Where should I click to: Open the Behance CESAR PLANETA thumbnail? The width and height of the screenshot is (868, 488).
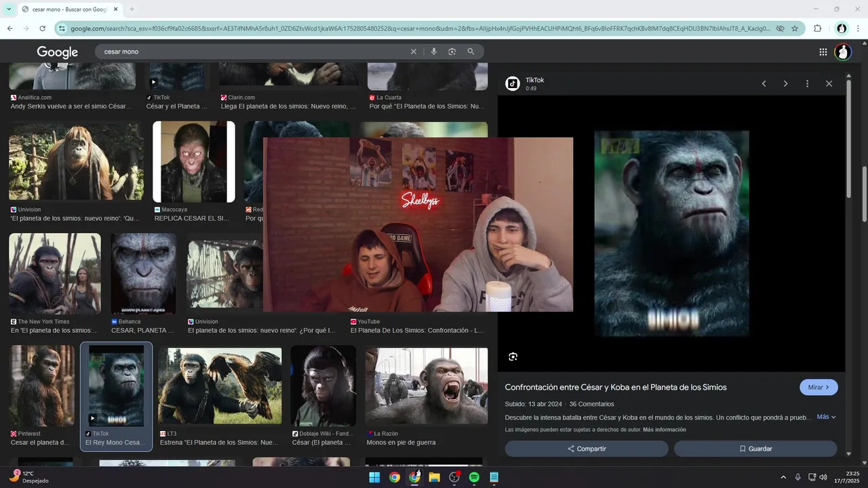point(143,274)
